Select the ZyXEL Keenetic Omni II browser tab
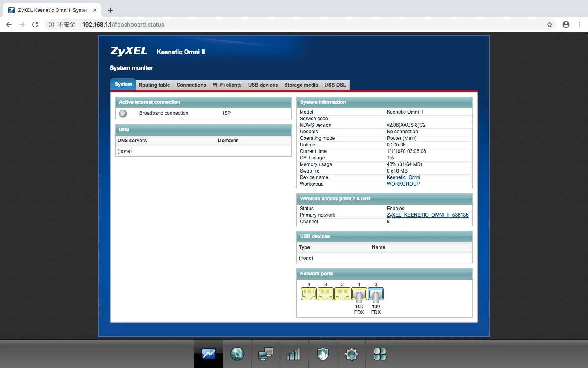Viewport: 588px width, 368px height. pyautogui.click(x=53, y=10)
